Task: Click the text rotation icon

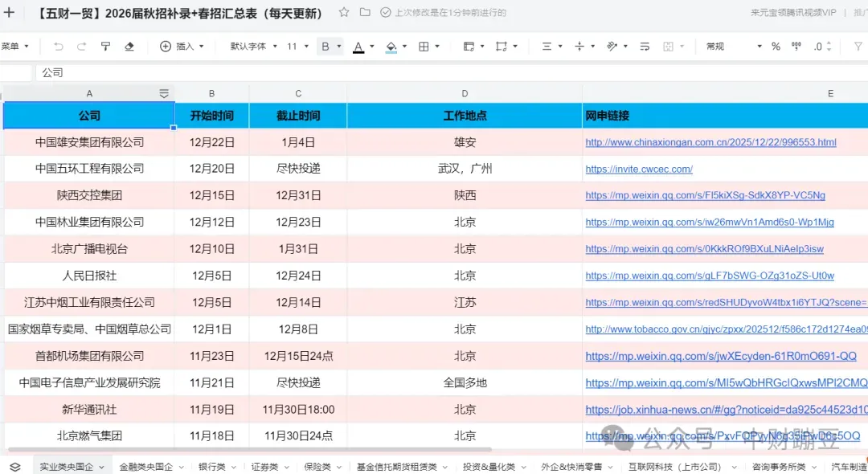Action: click(x=612, y=47)
